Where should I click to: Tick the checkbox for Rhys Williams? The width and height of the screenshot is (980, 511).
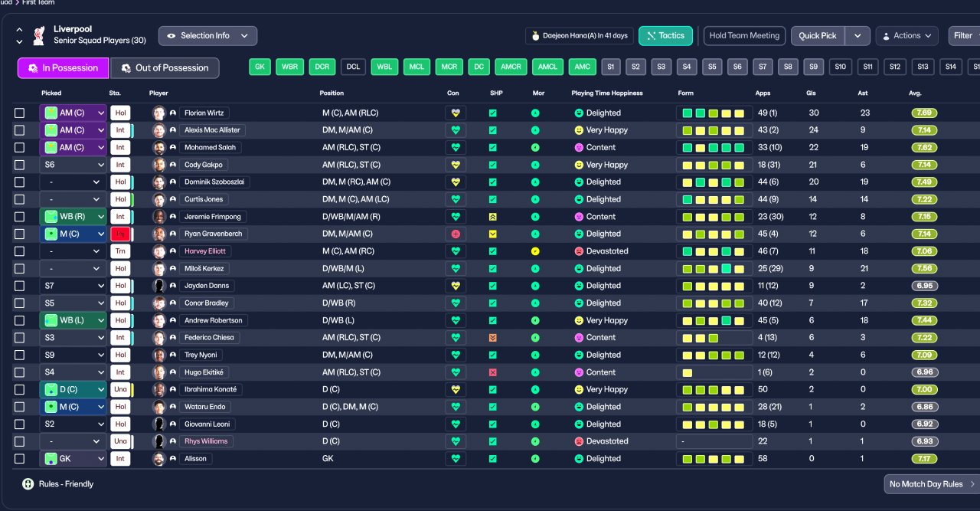coord(19,441)
